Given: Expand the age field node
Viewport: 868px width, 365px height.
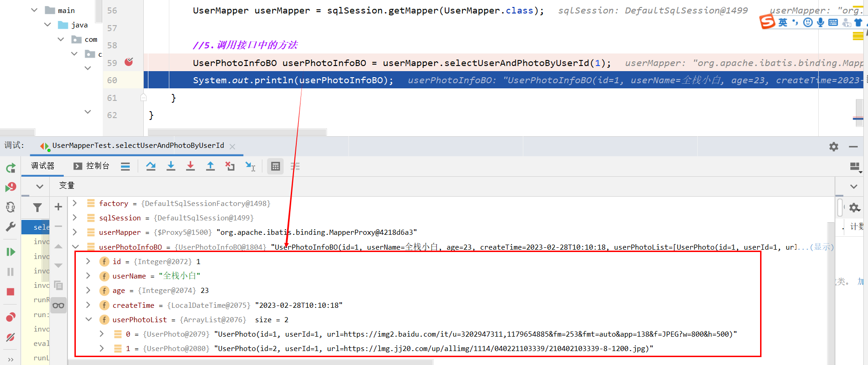Looking at the screenshot, I should click(88, 290).
